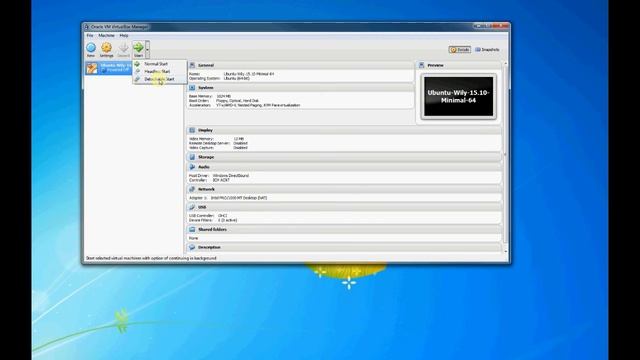Click the Description section speech-bubble icon
The image size is (640, 360).
point(192,247)
